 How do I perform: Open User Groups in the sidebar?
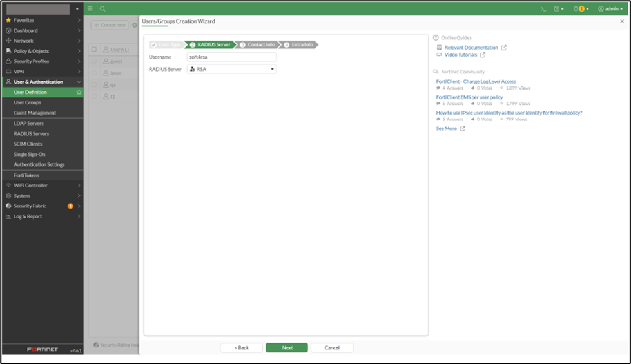point(28,102)
